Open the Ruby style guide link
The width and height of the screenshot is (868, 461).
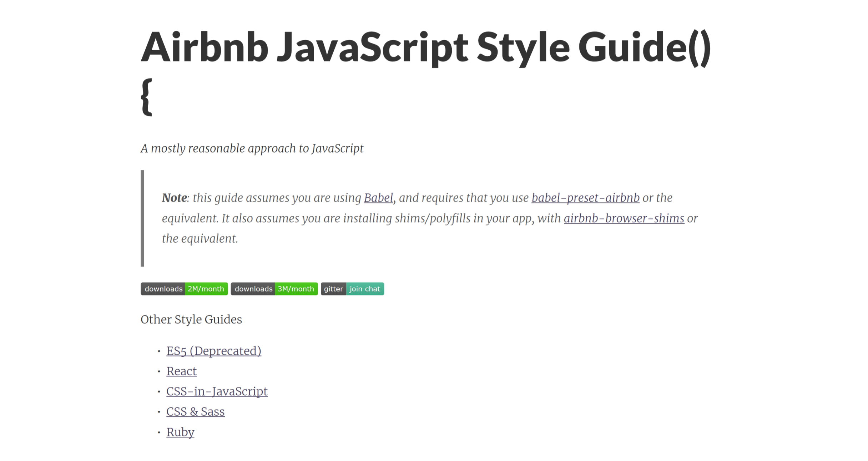[180, 432]
